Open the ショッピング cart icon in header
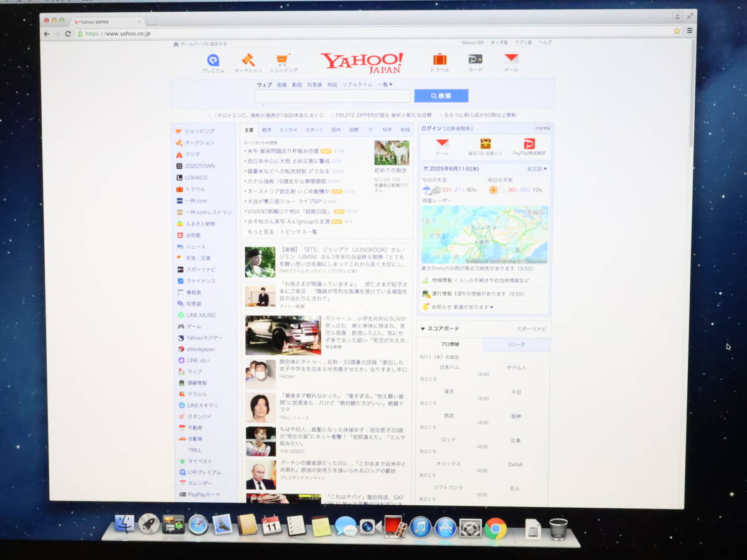 pyautogui.click(x=283, y=60)
